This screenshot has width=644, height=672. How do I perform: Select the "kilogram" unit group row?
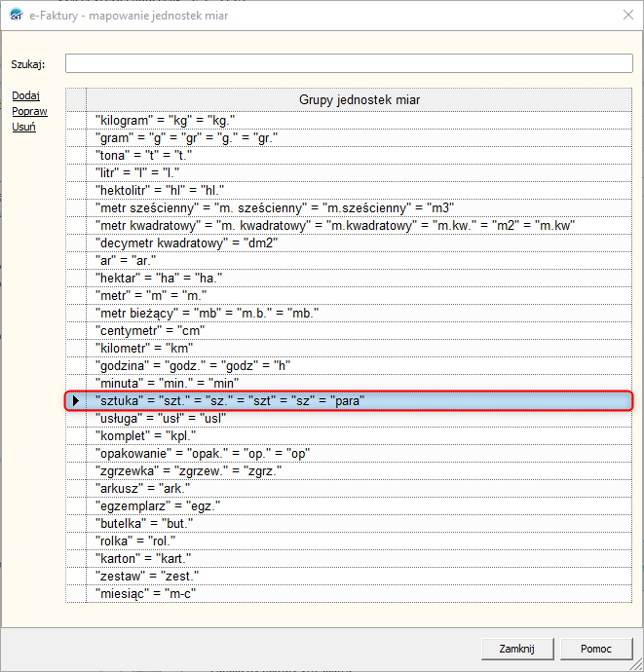point(166,120)
